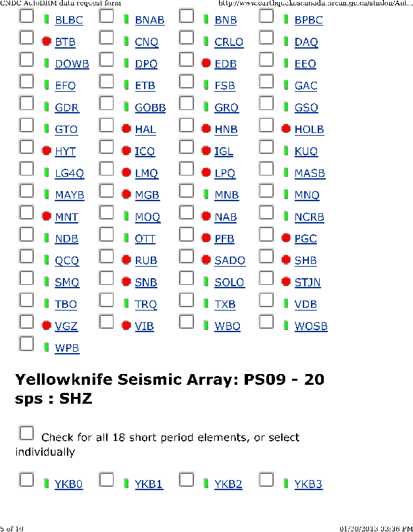Viewport: 413px width, 532px height.
Task: Click the red indicator next to STJN
Action: 286,282
